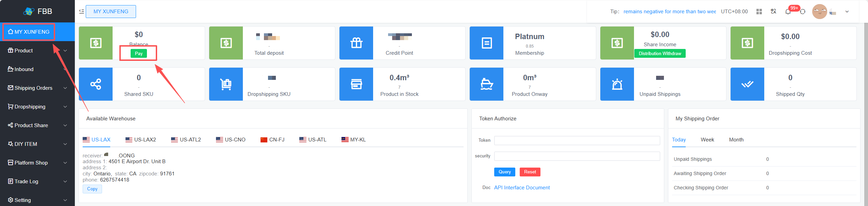Open the notification bell with 99+ badge
The height and width of the screenshot is (206, 868).
click(x=788, y=12)
